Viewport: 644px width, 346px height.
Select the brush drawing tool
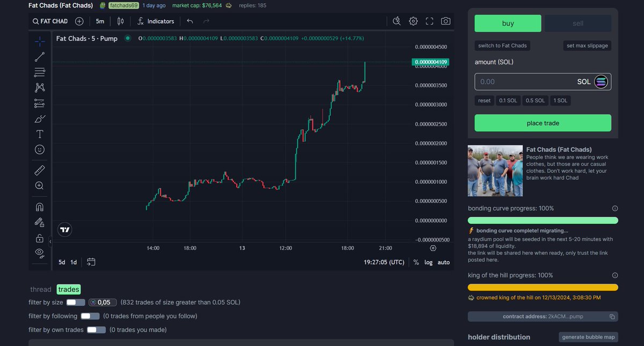pyautogui.click(x=40, y=119)
